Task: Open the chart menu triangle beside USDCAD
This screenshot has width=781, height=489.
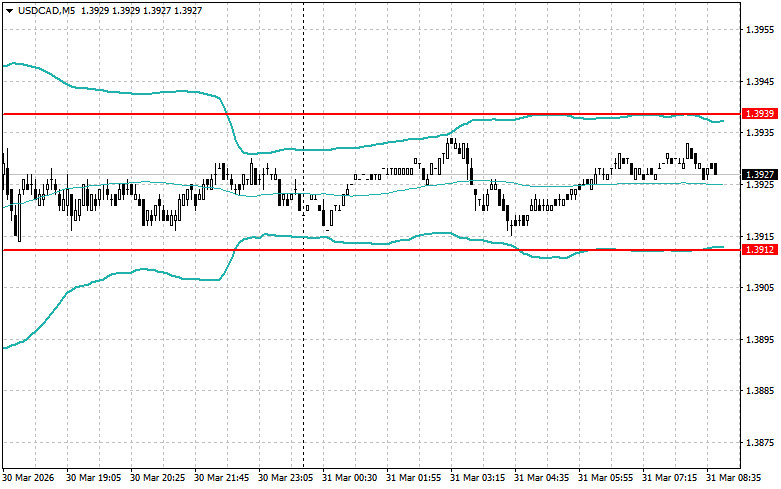Action: point(9,10)
